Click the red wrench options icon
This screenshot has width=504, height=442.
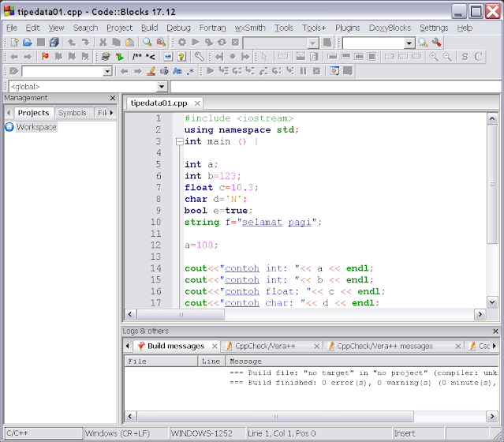tap(436, 43)
